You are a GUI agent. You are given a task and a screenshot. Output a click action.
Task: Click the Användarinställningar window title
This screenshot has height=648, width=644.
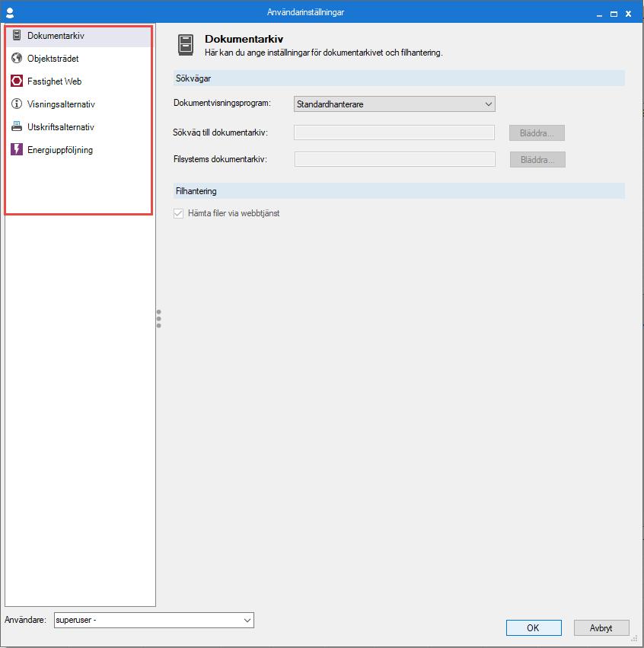306,12
